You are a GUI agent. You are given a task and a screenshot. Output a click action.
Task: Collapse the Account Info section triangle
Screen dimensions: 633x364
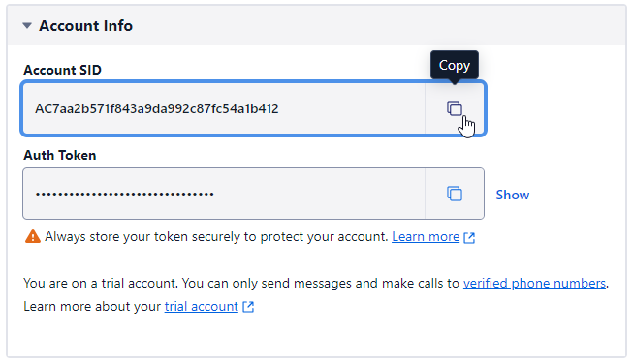27,26
